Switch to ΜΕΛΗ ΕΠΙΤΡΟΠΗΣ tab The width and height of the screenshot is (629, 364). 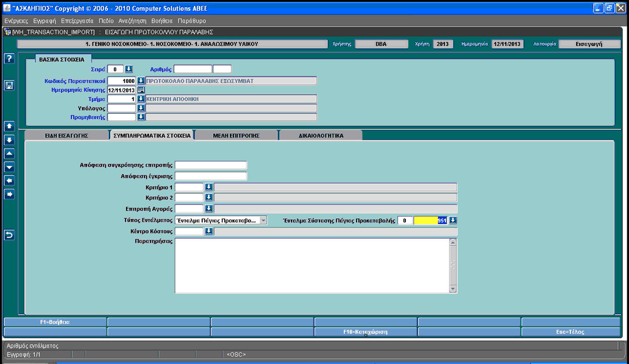click(236, 135)
